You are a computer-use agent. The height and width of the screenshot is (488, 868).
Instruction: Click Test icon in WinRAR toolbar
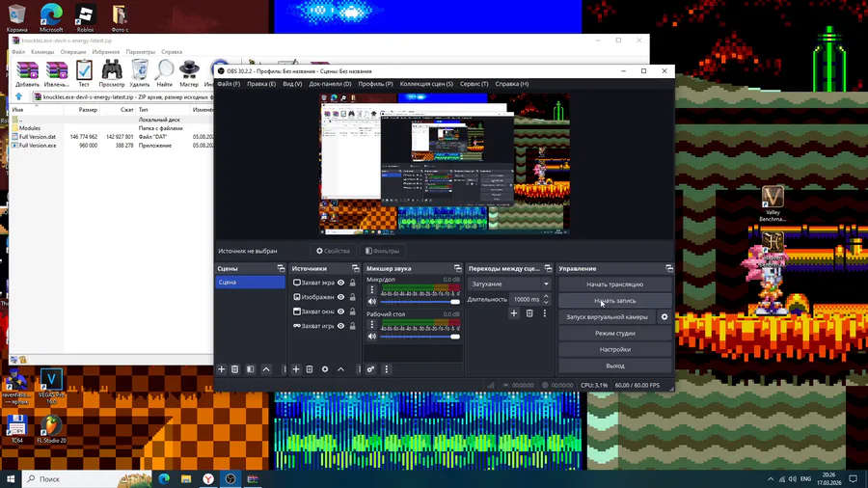(x=84, y=73)
